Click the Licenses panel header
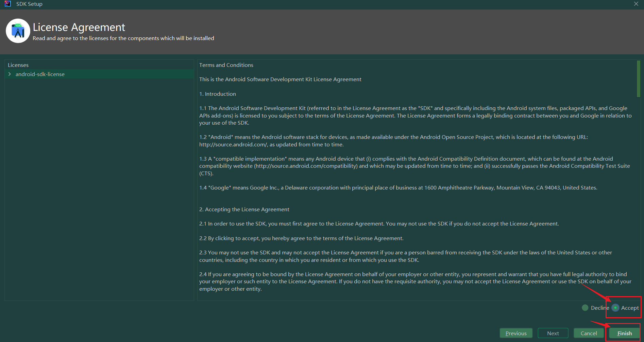The image size is (644, 342). point(18,65)
